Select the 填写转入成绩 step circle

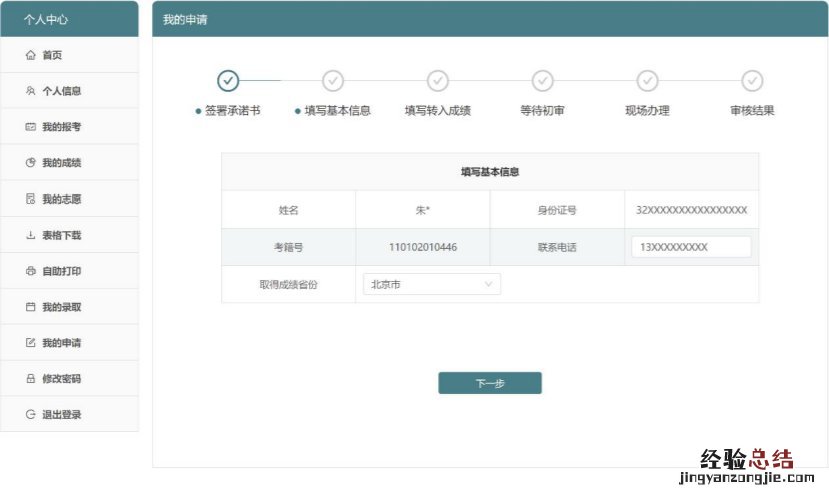[x=438, y=80]
